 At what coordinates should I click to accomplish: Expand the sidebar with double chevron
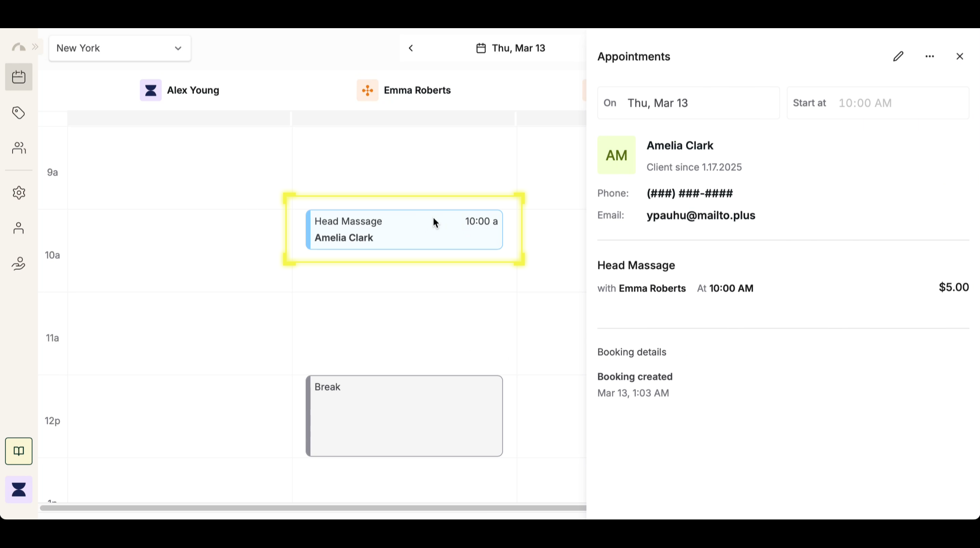(35, 47)
